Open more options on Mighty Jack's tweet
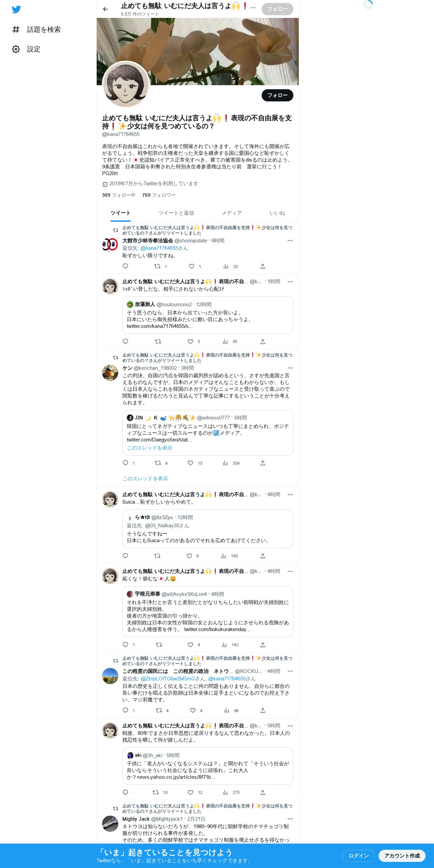This screenshot has width=434, height=868. pos(290,819)
